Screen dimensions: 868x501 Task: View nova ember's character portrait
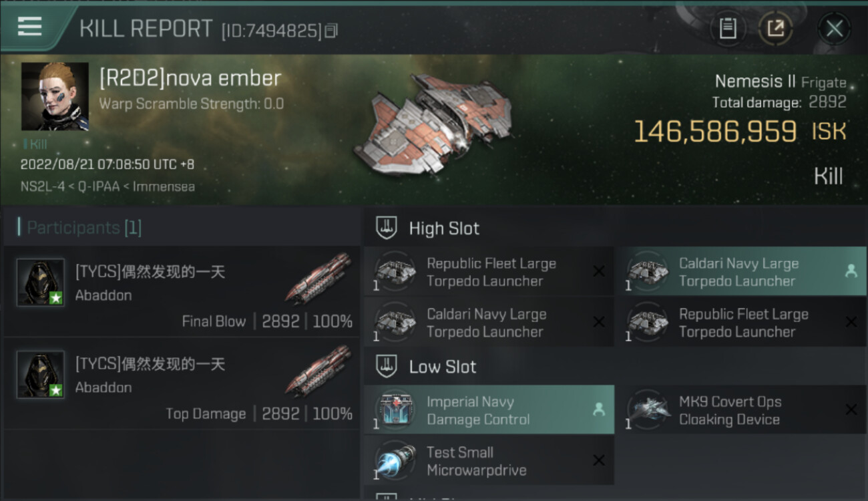[55, 96]
